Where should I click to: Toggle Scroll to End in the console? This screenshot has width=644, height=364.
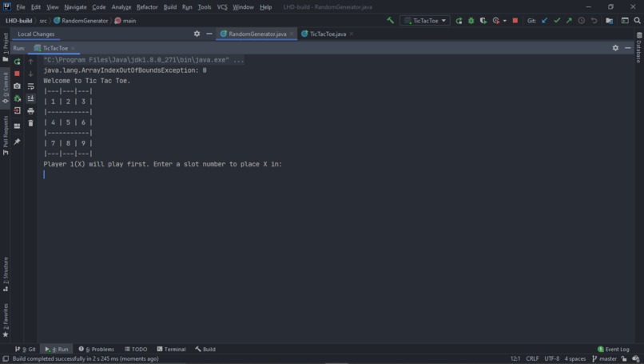pyautogui.click(x=31, y=98)
